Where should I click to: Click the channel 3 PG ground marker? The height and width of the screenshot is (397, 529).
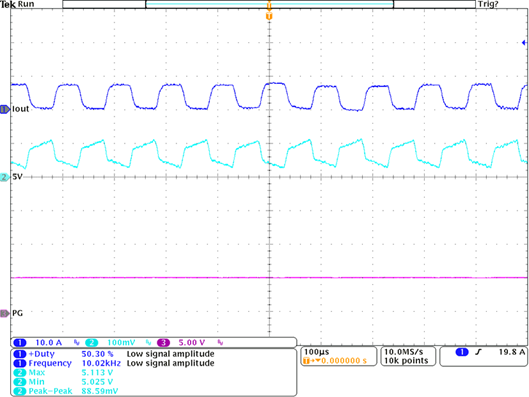coord(5,313)
